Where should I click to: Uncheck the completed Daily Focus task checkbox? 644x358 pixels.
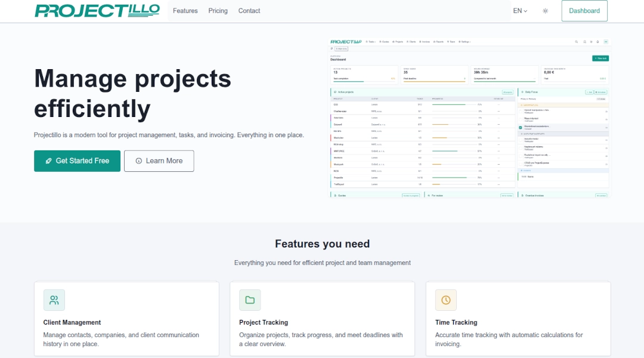point(520,128)
